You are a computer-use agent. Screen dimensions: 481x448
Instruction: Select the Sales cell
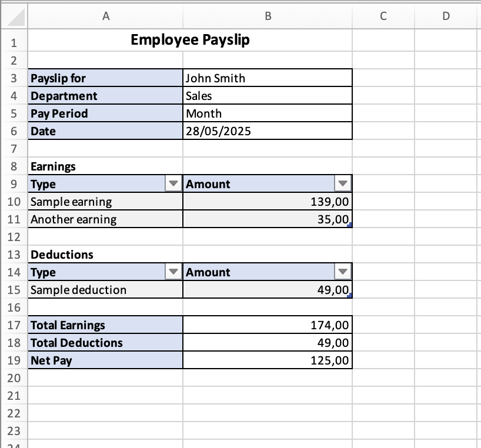pos(268,96)
